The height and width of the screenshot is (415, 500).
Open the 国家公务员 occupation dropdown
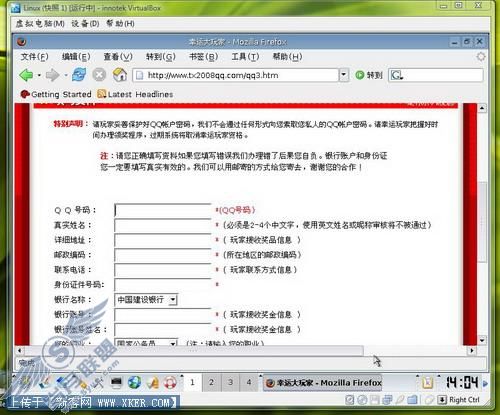(x=146, y=342)
